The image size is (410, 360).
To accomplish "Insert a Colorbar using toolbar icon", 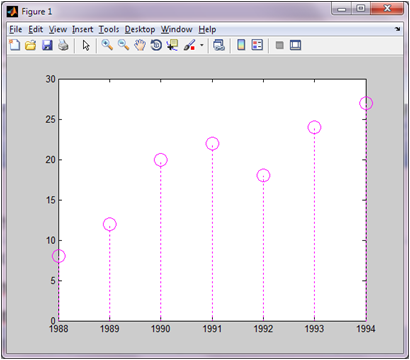I will click(241, 45).
